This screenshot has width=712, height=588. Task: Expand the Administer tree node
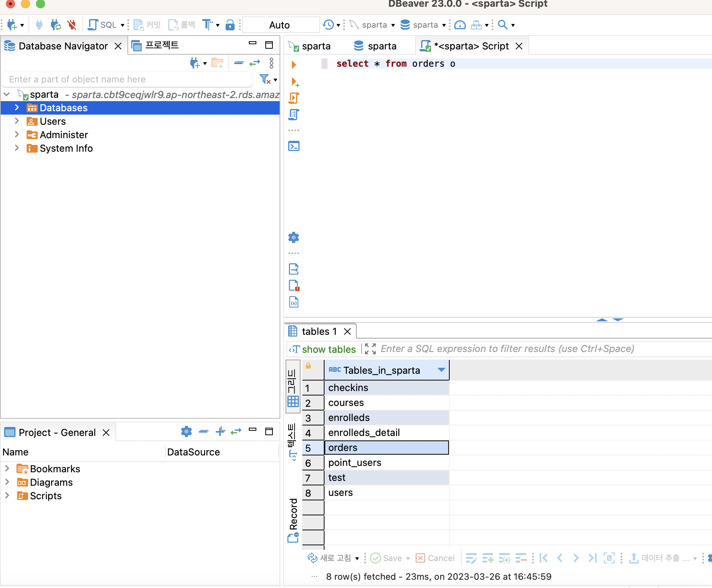17,134
